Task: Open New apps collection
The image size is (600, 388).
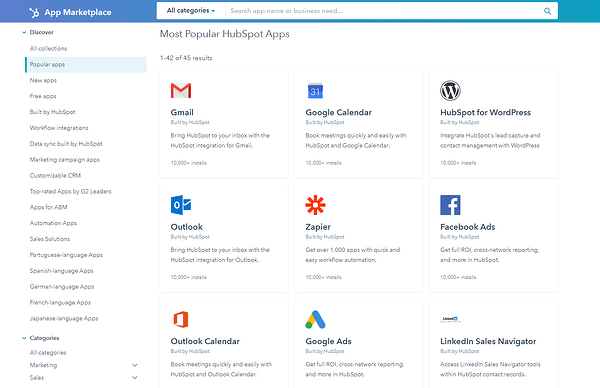Action: pyautogui.click(x=43, y=80)
